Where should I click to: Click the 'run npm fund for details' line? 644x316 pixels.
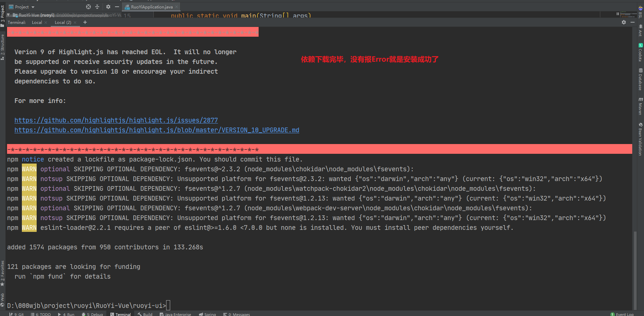[x=63, y=276]
